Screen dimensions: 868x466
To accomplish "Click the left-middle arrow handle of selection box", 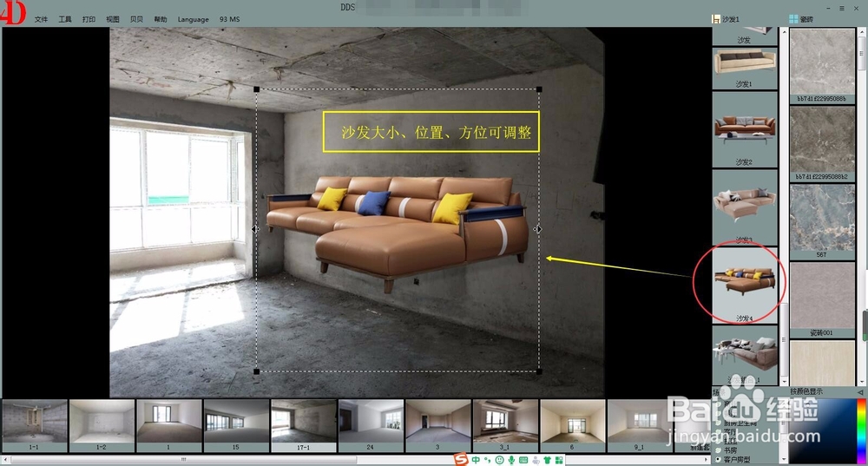I will click(255, 228).
